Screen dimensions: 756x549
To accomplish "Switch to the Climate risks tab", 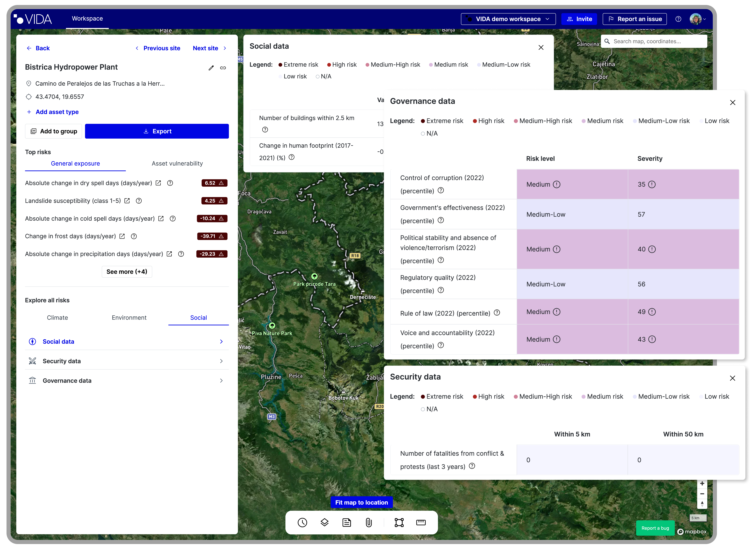I will (x=57, y=317).
